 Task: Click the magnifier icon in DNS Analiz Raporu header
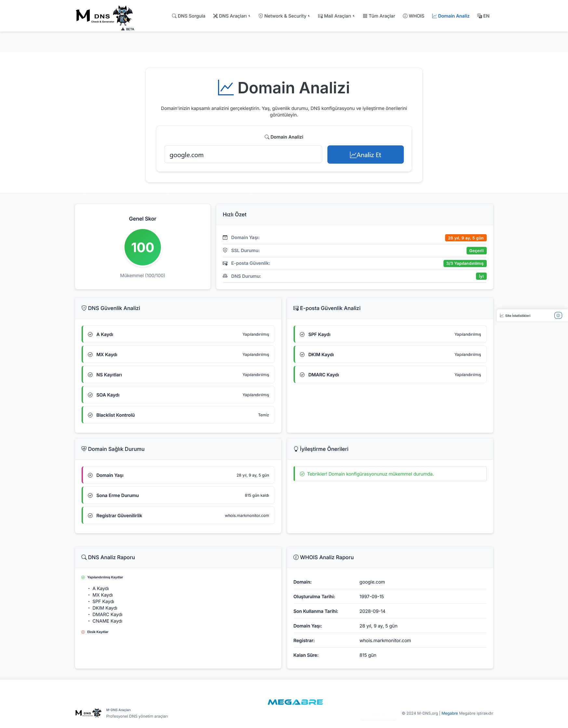tap(84, 557)
